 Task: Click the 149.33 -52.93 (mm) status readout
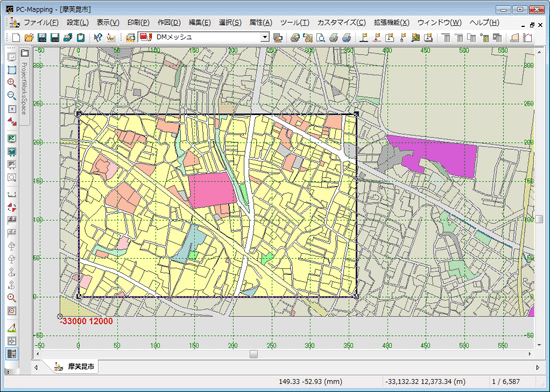click(310, 382)
